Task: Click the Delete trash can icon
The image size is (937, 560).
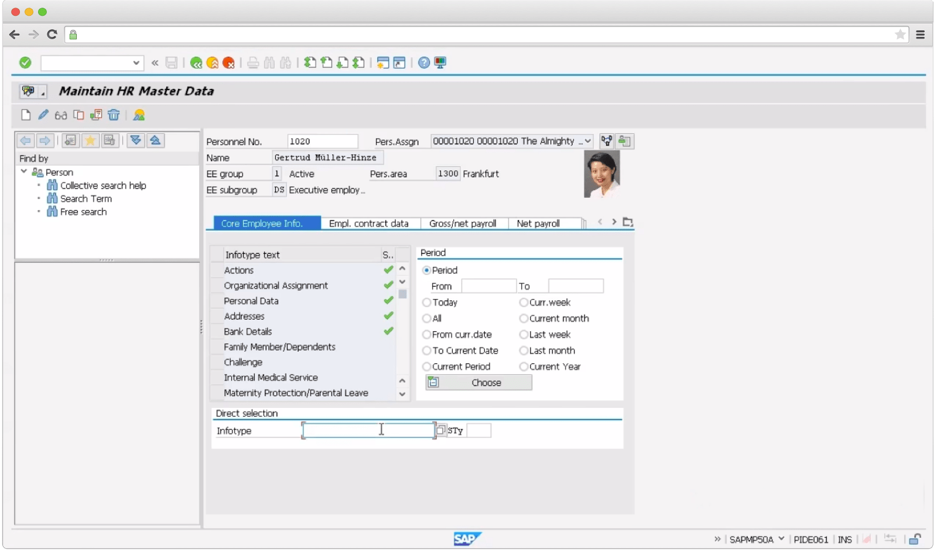Action: point(114,115)
